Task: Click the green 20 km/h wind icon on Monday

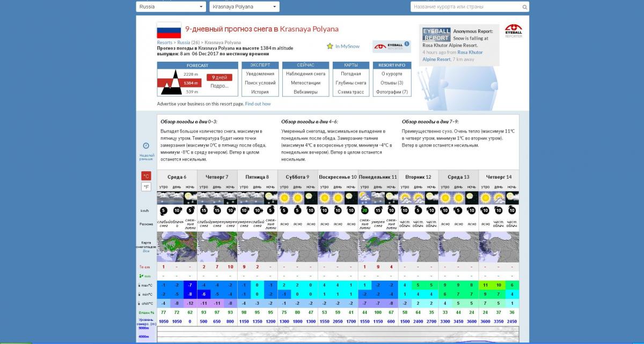Action: pyautogui.click(x=365, y=210)
